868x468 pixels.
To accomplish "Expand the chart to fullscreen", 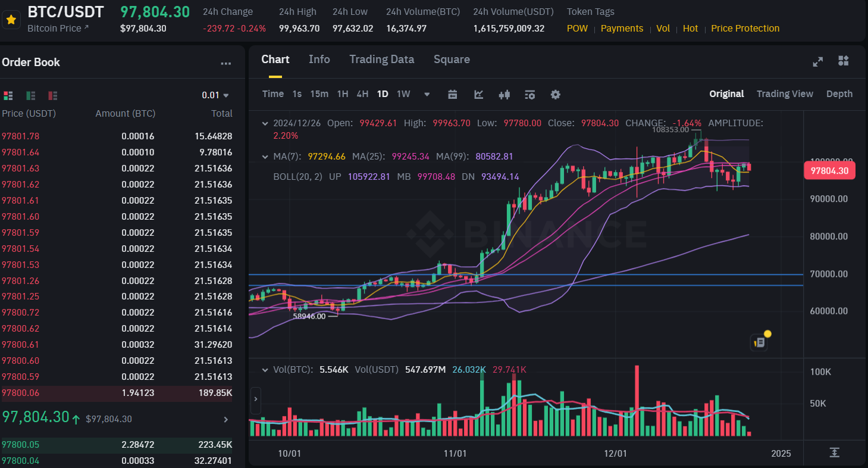I will (818, 61).
